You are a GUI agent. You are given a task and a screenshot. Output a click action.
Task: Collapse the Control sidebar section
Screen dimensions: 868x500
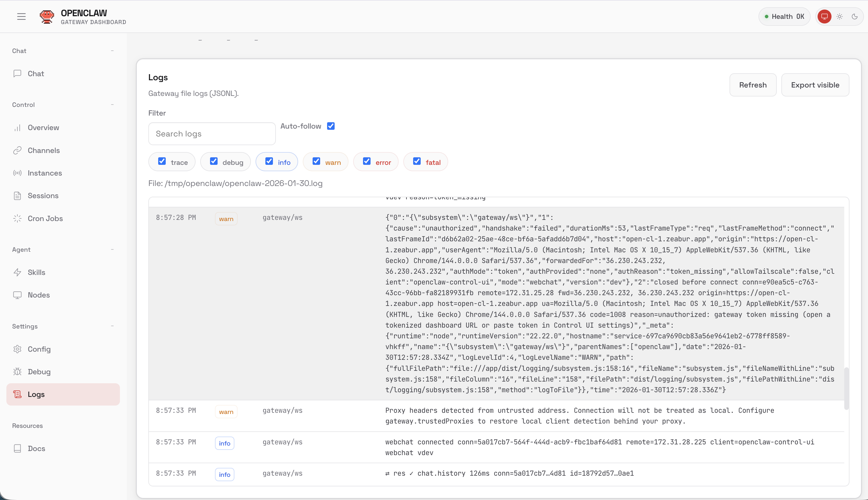pos(112,105)
